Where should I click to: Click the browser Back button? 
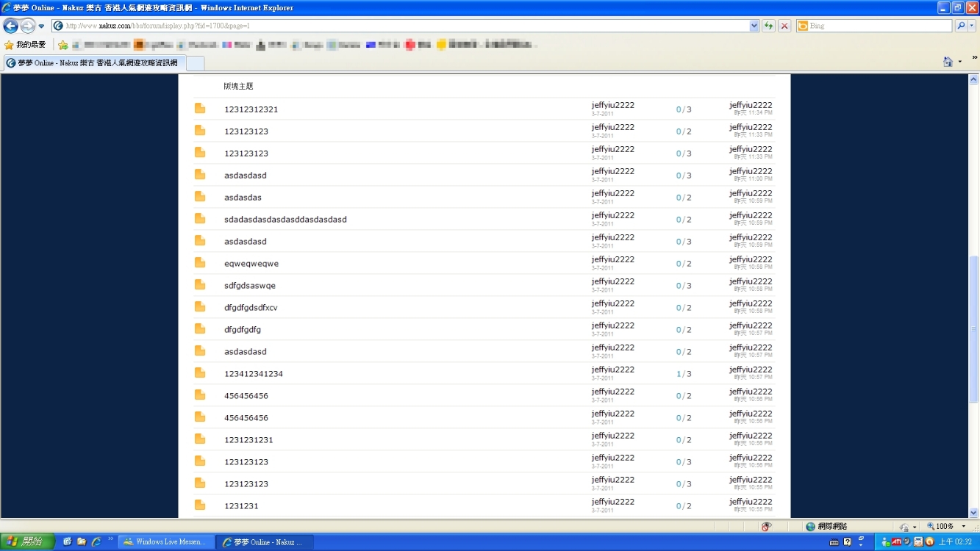pos(11,26)
